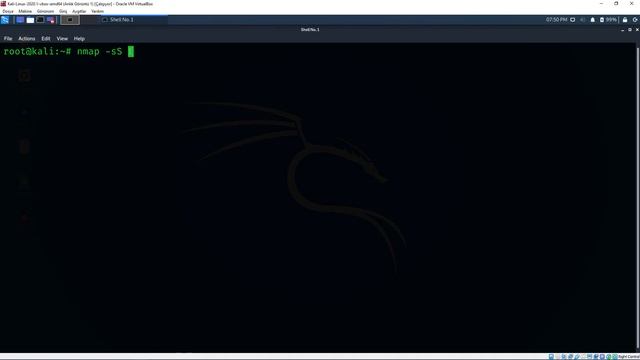This screenshot has width=640, height=360.
Task: Click the battery 99% indicator
Action: 608,20
